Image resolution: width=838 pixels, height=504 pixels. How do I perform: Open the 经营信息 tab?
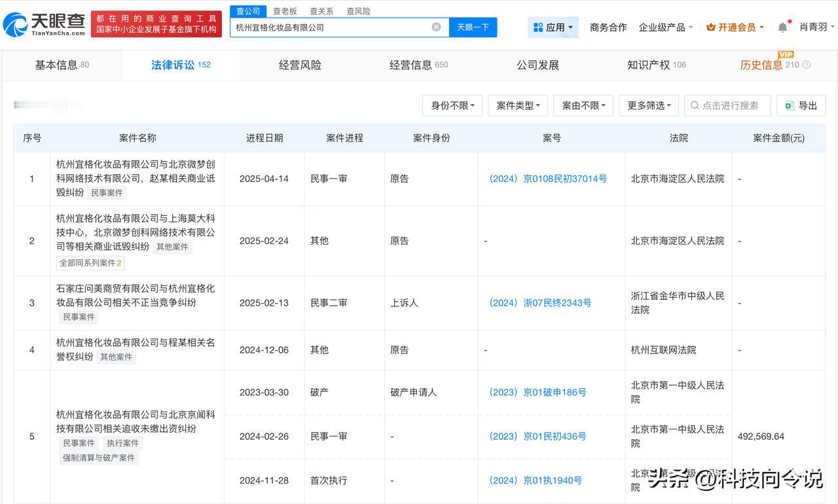point(419,65)
